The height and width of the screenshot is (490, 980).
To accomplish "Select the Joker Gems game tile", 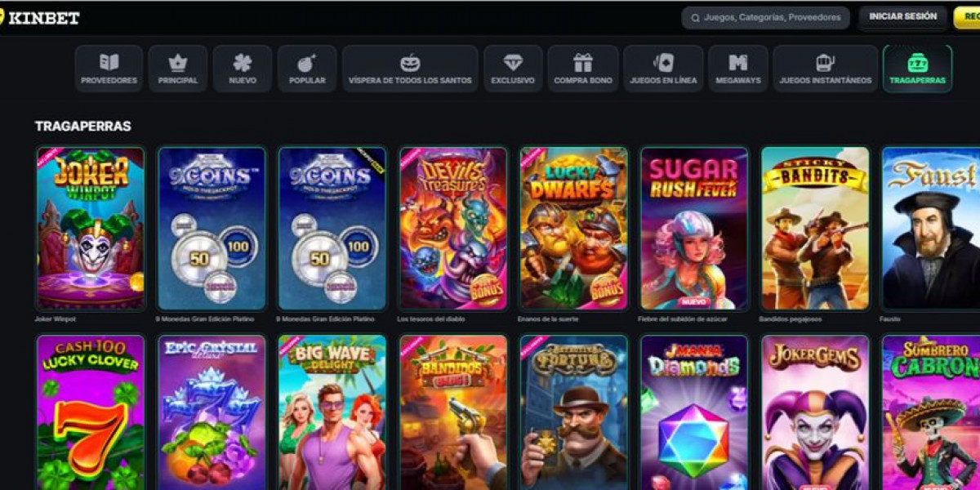I will point(815,412).
